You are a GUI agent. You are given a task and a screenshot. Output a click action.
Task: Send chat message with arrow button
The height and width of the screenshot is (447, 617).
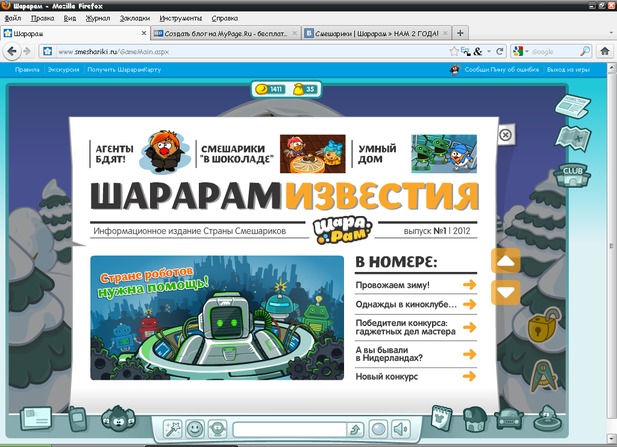coord(355,429)
